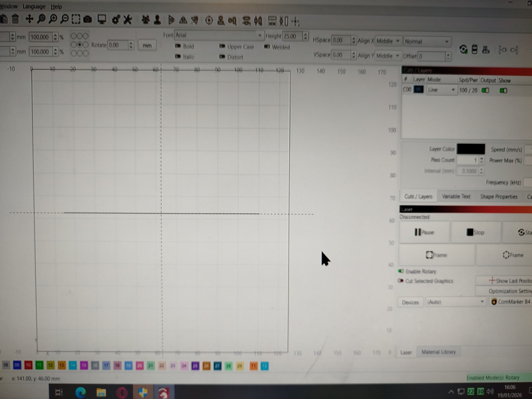Viewport: 532px width, 399px height.
Task: Expand the Align X Middle dropdown
Action: pos(388,41)
